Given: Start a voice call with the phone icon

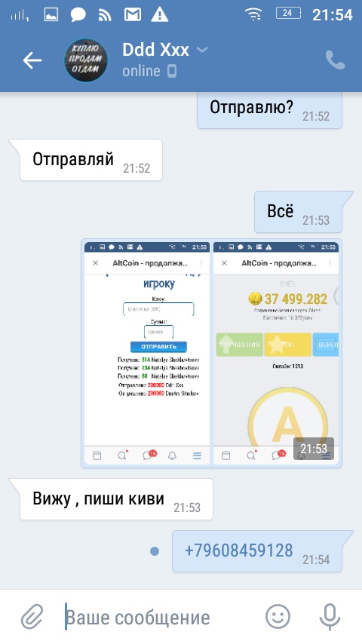Looking at the screenshot, I should click(336, 60).
